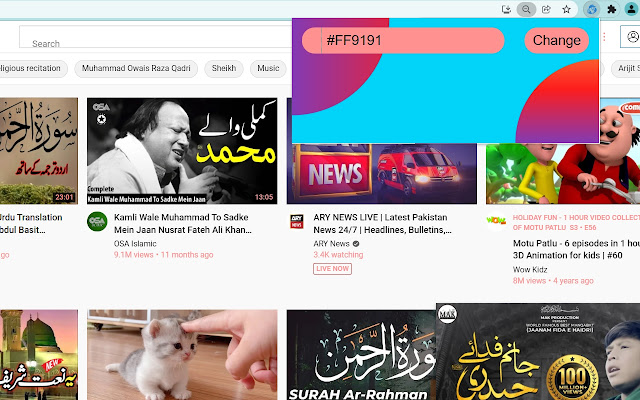Click the verified badge next to ARY News
The height and width of the screenshot is (400, 640).
(x=356, y=244)
